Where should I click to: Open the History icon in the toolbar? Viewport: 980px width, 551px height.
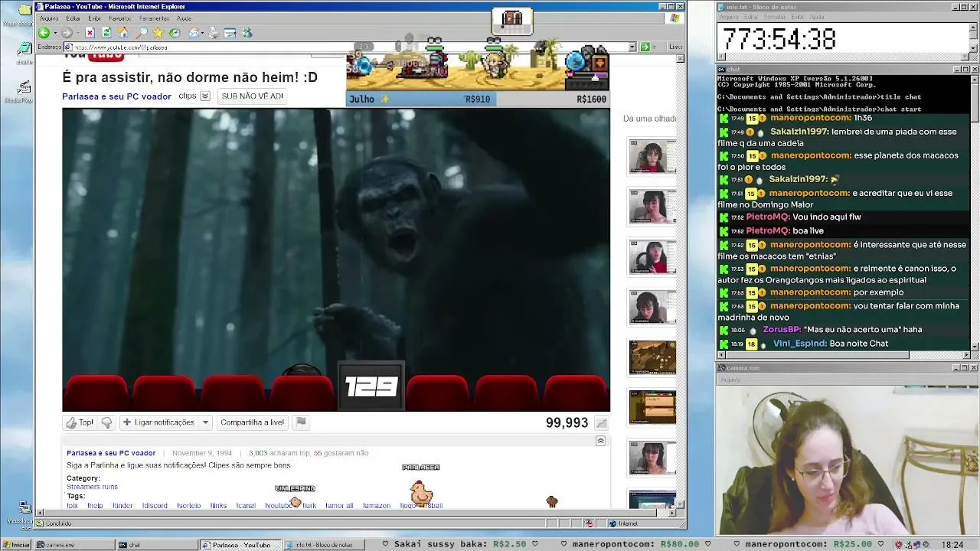[x=175, y=33]
